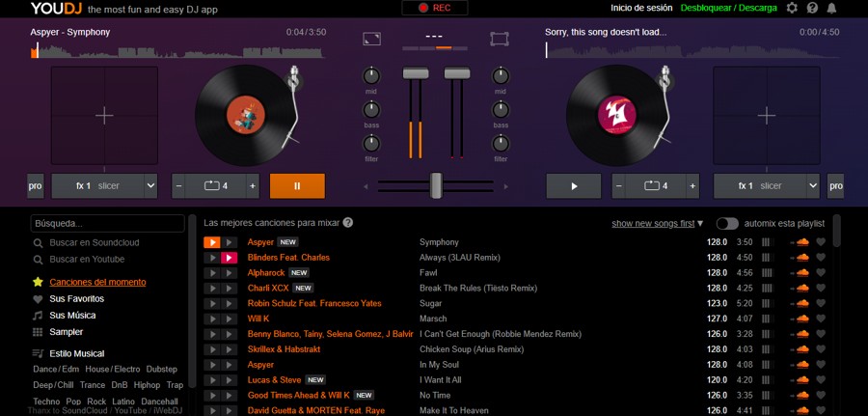Screen dimensions: 868x416
Task: Open Canciones del momento playlist
Action: click(x=97, y=282)
